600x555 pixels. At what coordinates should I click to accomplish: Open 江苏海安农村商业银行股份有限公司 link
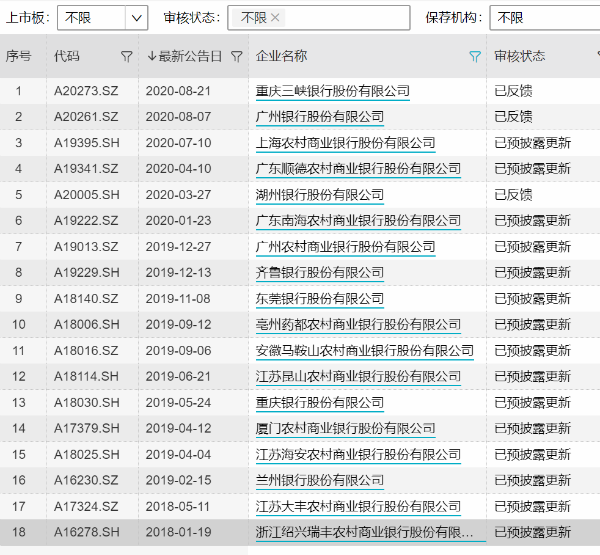coord(358,455)
